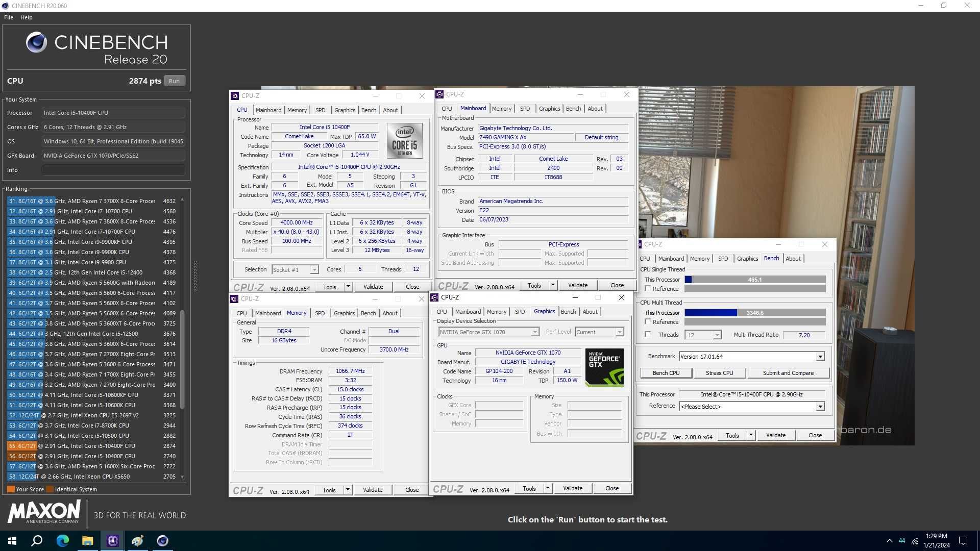980x551 pixels.
Task: Click the Cinebench sphere logo icon
Action: pos(36,42)
